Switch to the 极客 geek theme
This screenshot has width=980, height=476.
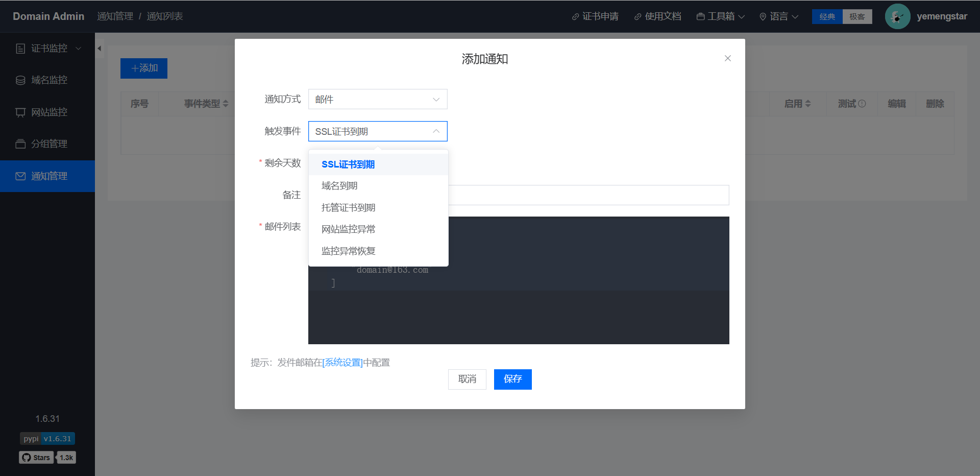857,17
